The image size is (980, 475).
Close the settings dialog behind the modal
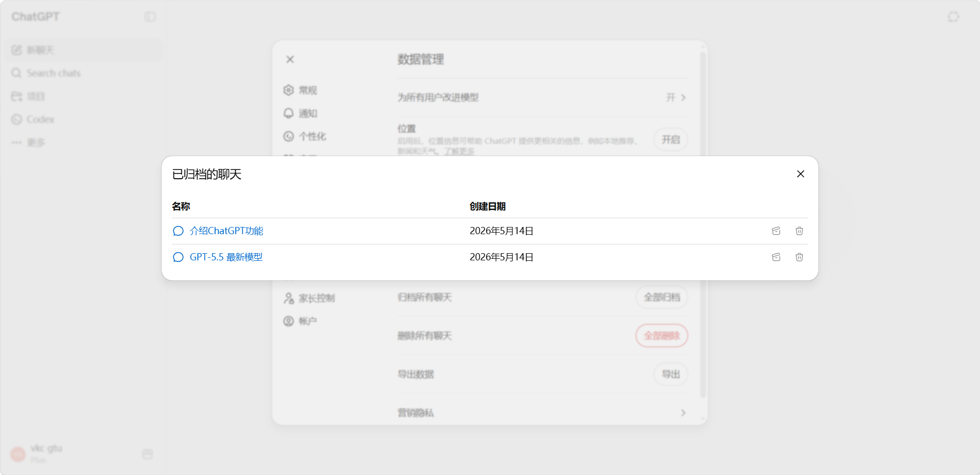click(x=290, y=60)
